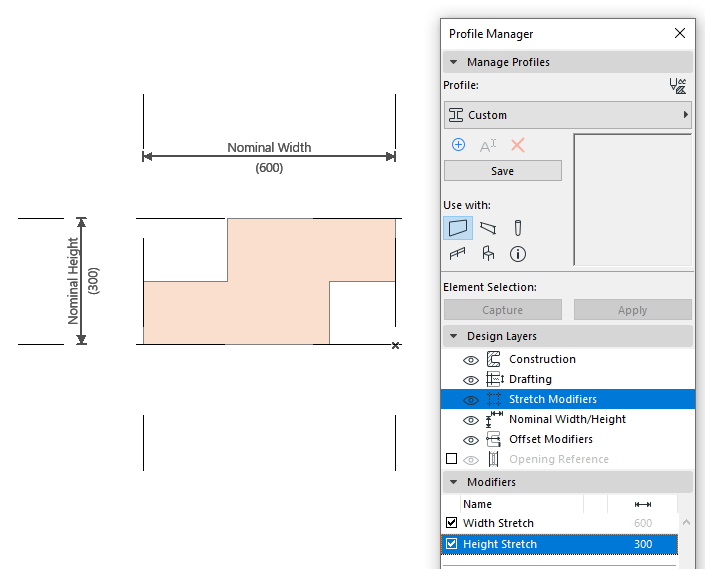Click the Rename profile icon
This screenshot has height=569, width=705.
(488, 146)
